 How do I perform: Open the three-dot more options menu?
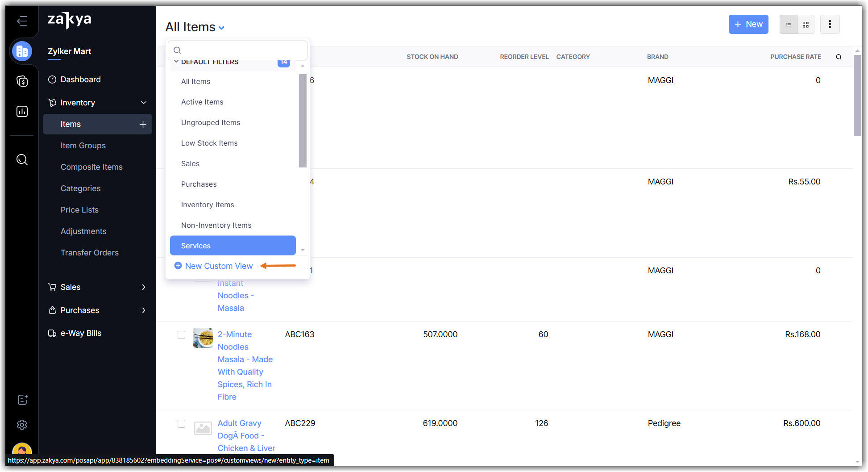tap(830, 25)
